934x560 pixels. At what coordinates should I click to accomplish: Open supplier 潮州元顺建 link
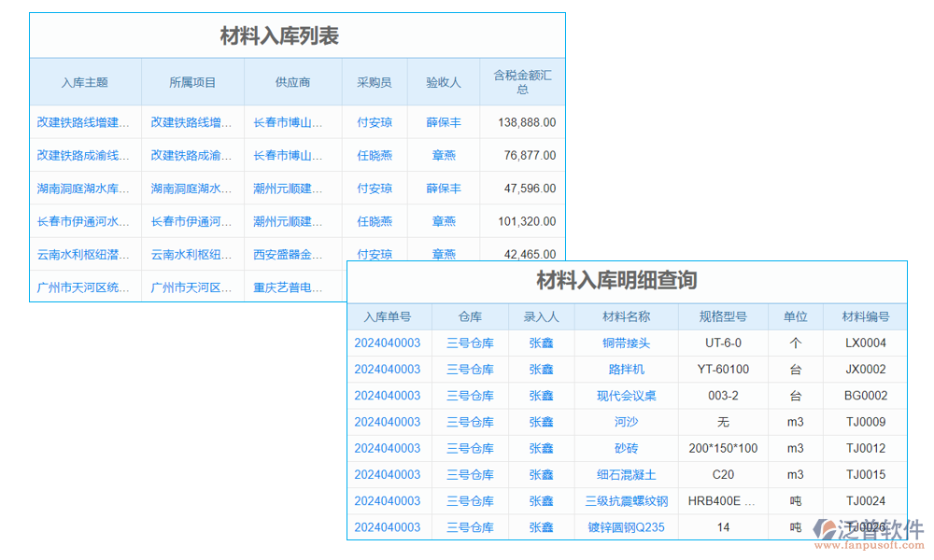(292, 188)
